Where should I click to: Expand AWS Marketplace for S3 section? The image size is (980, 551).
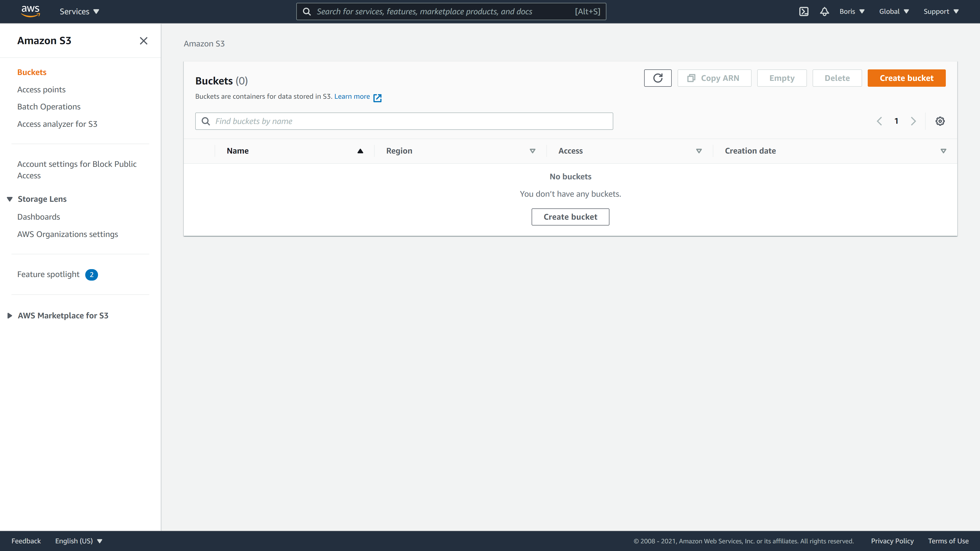click(x=10, y=316)
